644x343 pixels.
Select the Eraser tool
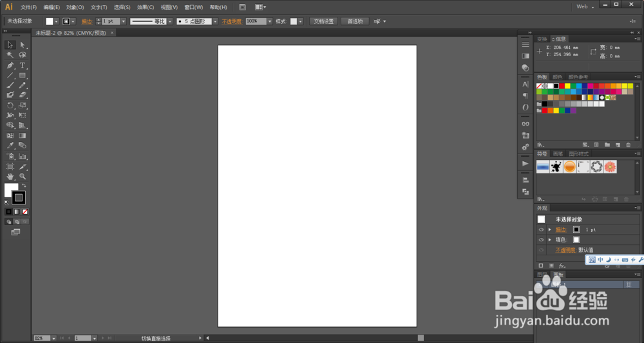tap(23, 95)
